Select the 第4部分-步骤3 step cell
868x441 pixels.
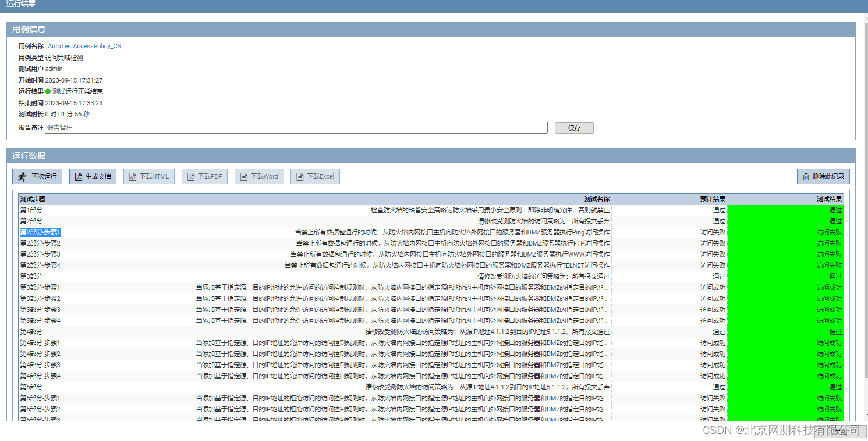tap(106, 365)
